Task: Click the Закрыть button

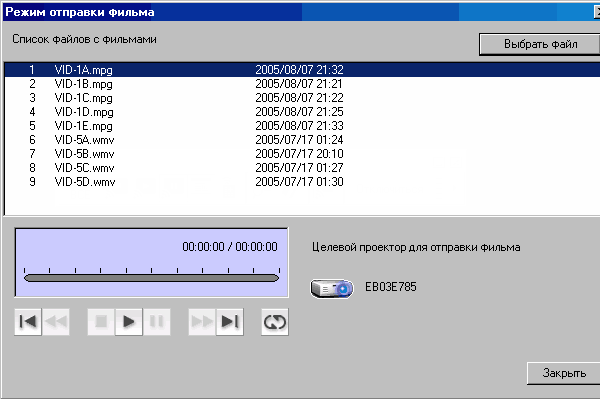Action: 564,373
